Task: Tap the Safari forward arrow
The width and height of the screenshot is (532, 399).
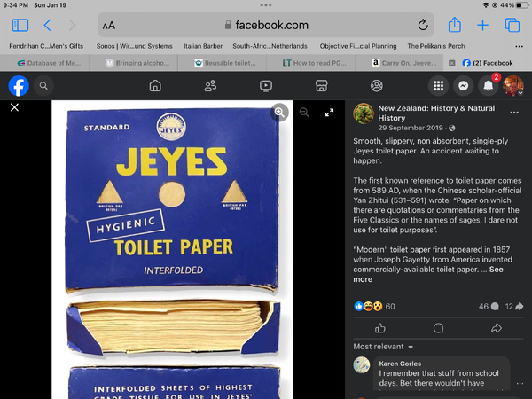Action: click(72, 25)
